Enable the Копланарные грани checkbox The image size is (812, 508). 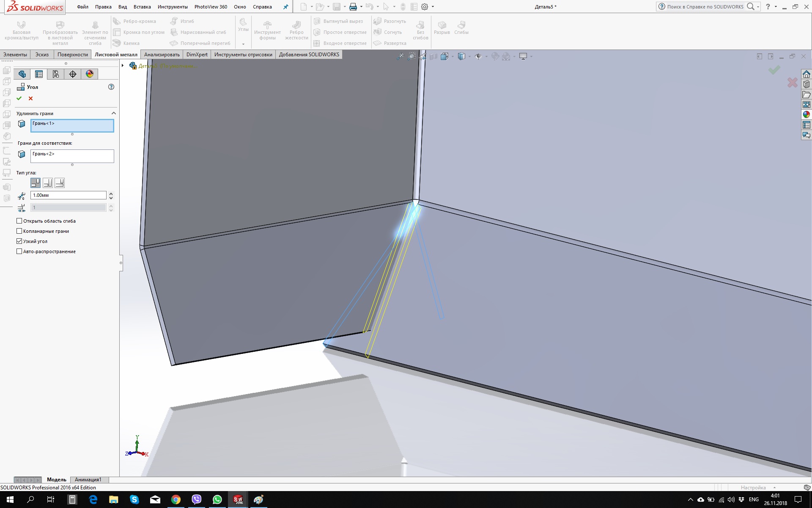(x=19, y=231)
